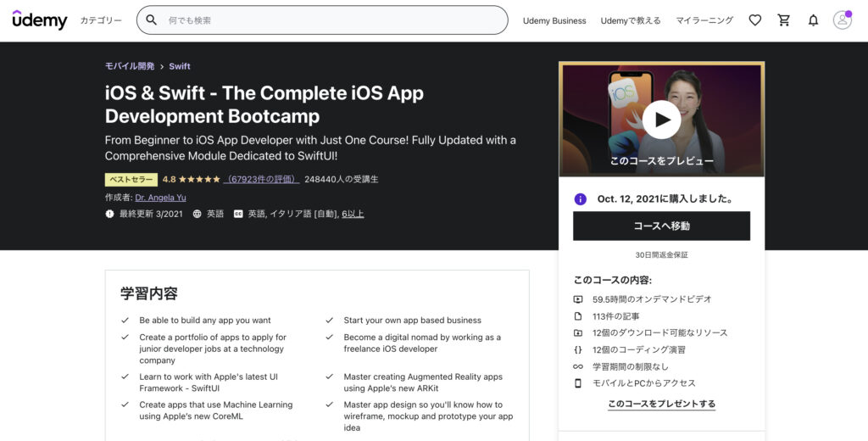Click 'Learn to work with Apple's latest UI' item
This screenshot has height=441, width=868.
209,382
